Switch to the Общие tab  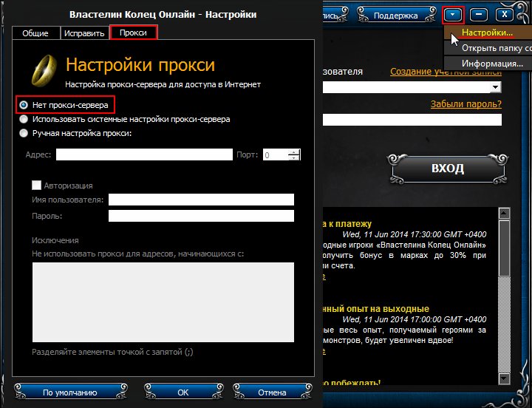[x=35, y=33]
